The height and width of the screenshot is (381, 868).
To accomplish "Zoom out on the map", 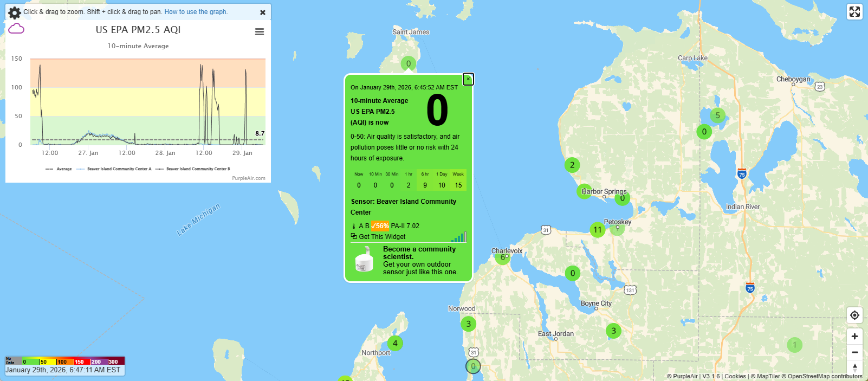I will [x=854, y=352].
